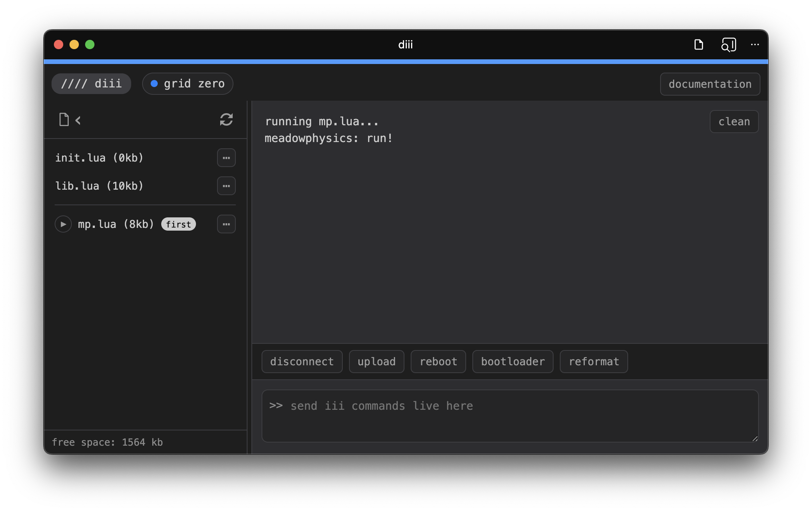The height and width of the screenshot is (512, 812).
Task: Click the new file icon in sidebar header
Action: point(64,120)
